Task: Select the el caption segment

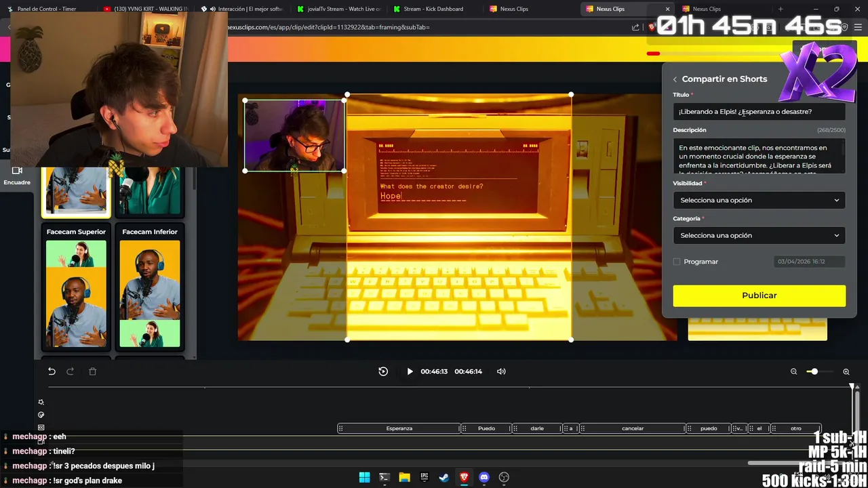Action: (759, 428)
